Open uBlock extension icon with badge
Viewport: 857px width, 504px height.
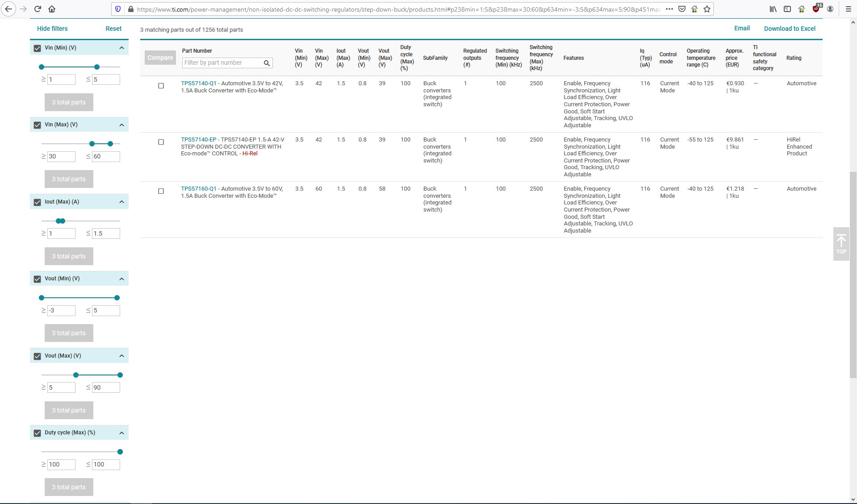click(x=817, y=8)
